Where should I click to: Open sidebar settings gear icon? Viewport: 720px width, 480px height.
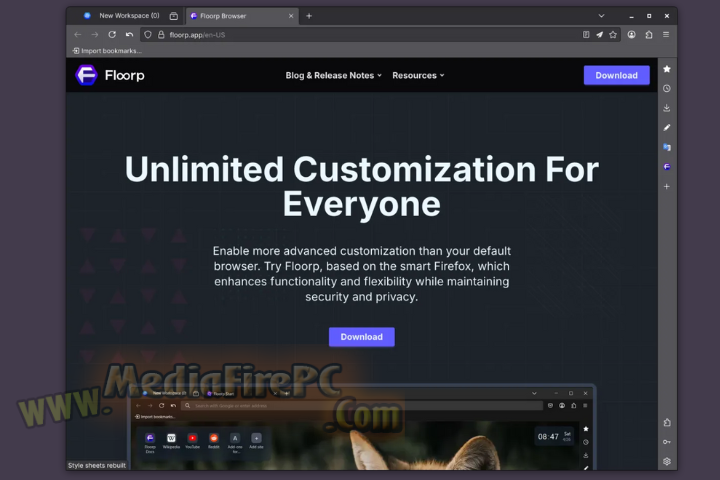point(667,461)
